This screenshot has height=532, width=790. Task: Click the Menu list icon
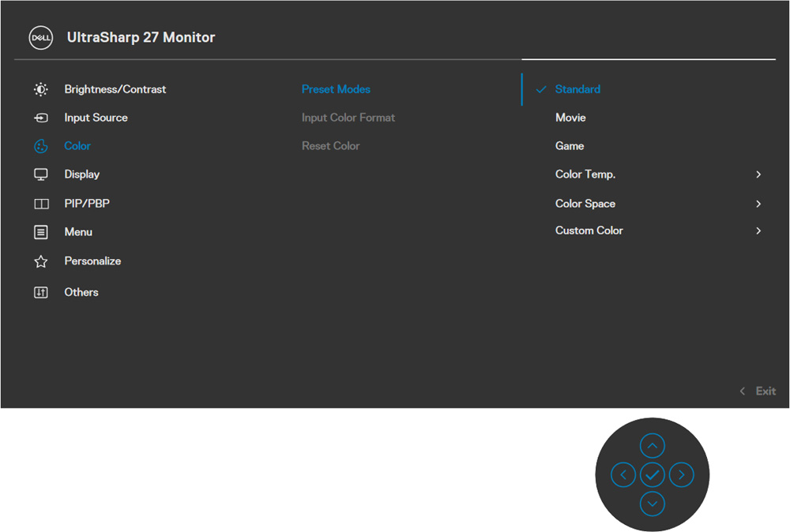click(x=41, y=232)
